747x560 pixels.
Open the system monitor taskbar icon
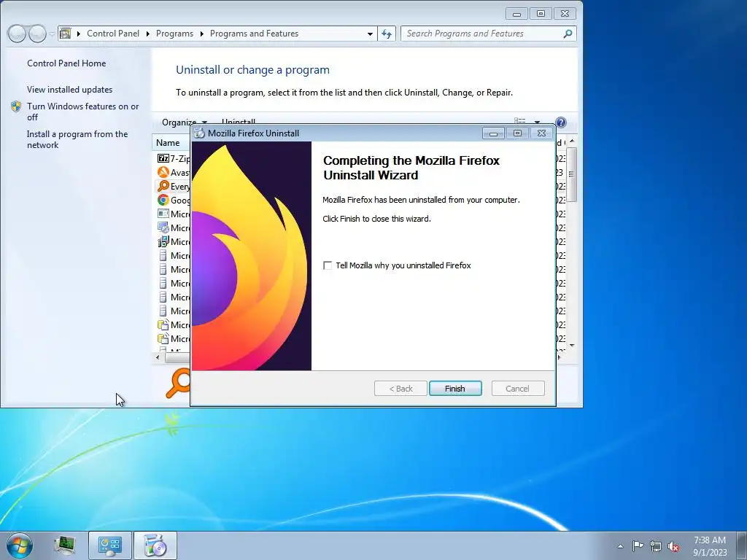point(65,545)
